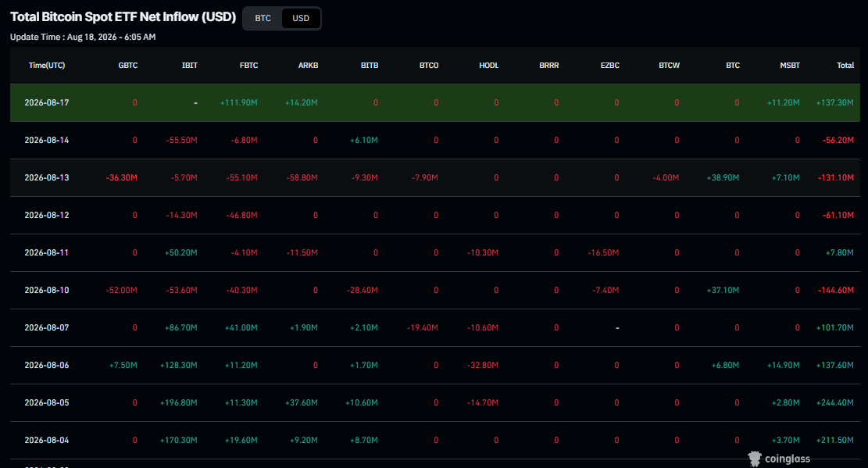868x468 pixels.
Task: Select the 2026-08-14 date cell
Action: 47,140
